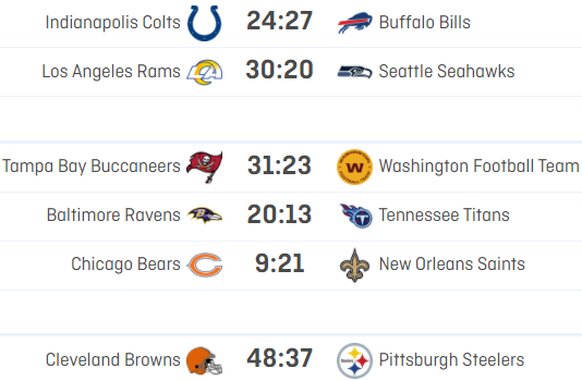Click the Baltimore Ravens team name
The width and height of the screenshot is (582, 381).
click(114, 215)
